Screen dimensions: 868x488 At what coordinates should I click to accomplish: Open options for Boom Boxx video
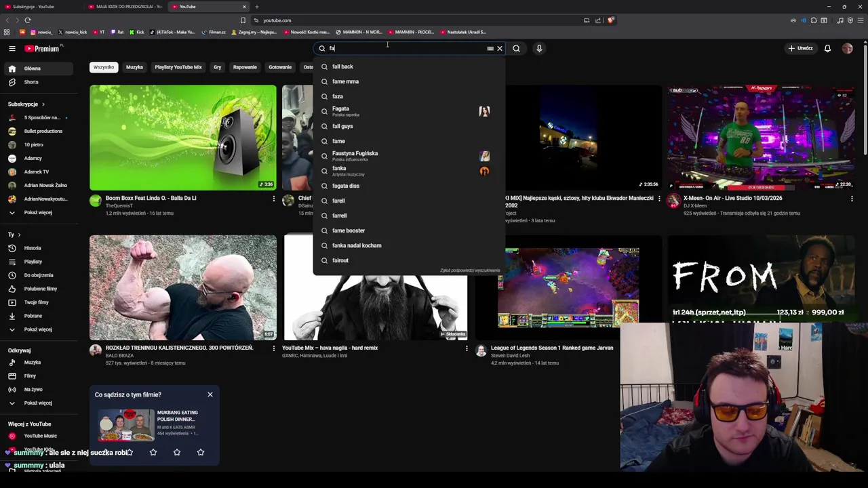click(274, 199)
